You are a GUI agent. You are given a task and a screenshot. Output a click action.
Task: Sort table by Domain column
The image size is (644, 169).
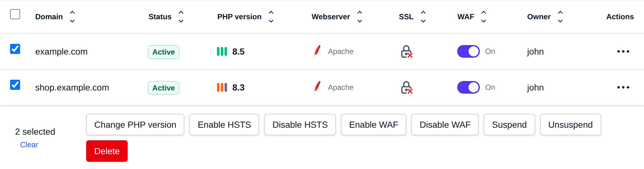coord(72,17)
